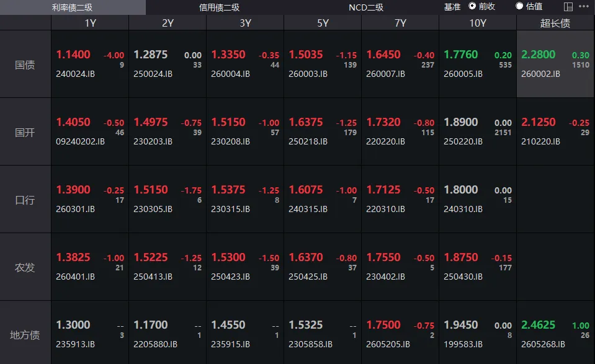Switch to the NCD二级 tab
This screenshot has width=595, height=364.
pos(366,7)
